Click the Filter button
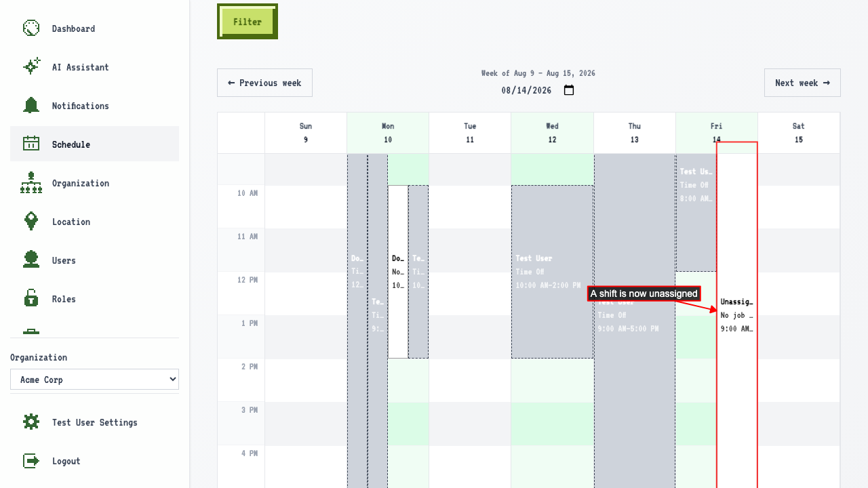Image resolution: width=868 pixels, height=488 pixels. (x=248, y=22)
